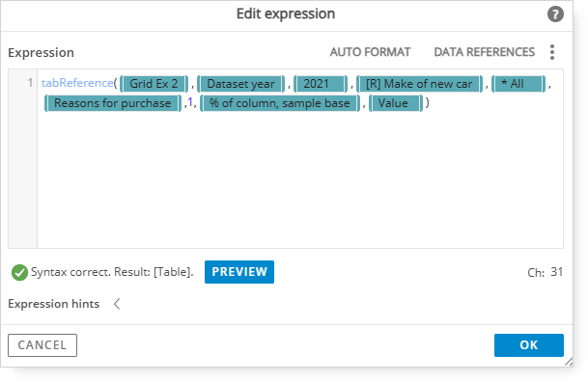588x382 pixels.
Task: Select the Reasons for purchase token
Action: (x=113, y=103)
